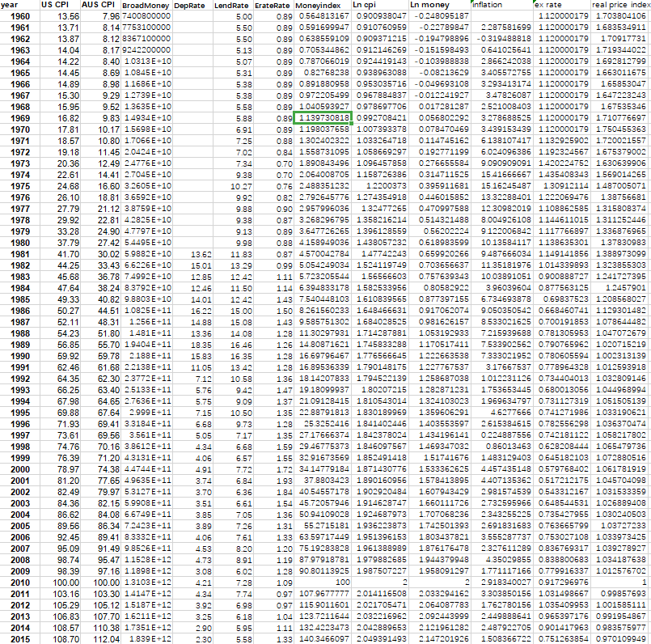
Task: Select the 'LendRate' header cell
Action: click(x=231, y=6)
